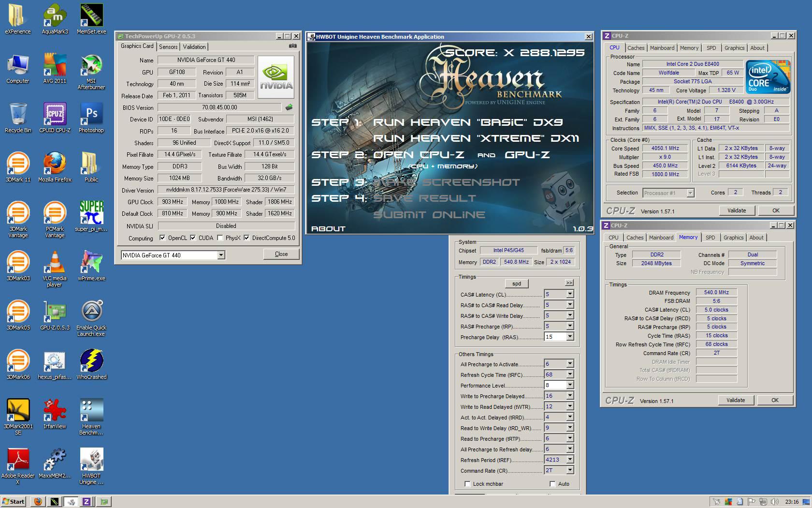Click OK in bottom CPU-Z window
The height and width of the screenshot is (508, 812).
[x=775, y=400]
